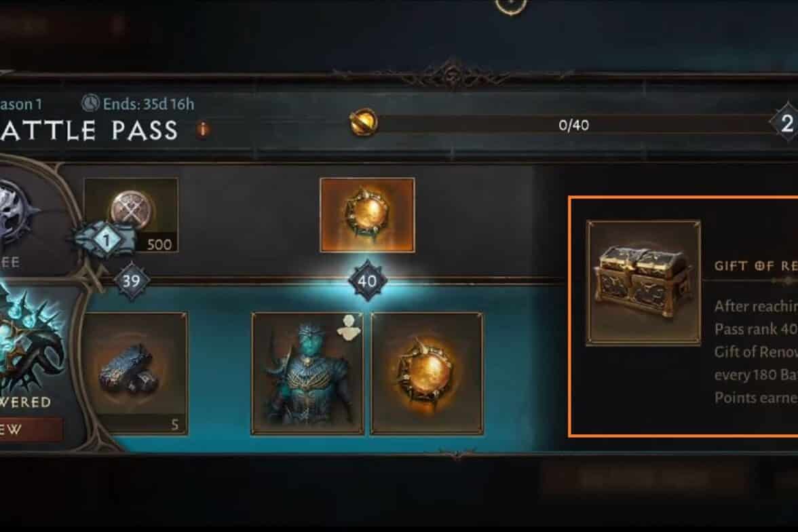
Task: Click the Gift of Renown chest image
Action: click(x=643, y=282)
